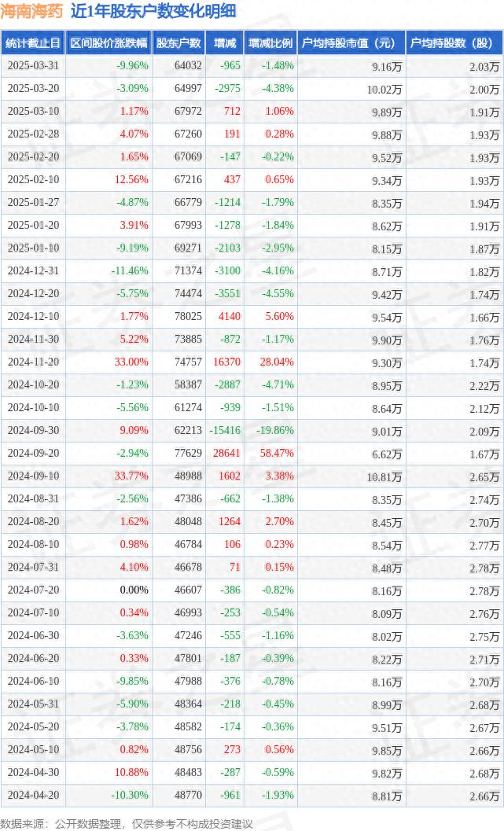Click the date cell 2024-11-30
Viewport: 504px width, 831px height.
tap(33, 339)
